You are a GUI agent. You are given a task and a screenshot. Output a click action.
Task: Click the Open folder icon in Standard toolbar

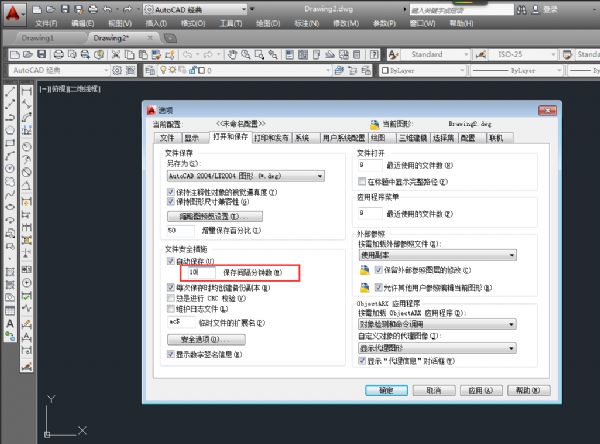coord(28,55)
